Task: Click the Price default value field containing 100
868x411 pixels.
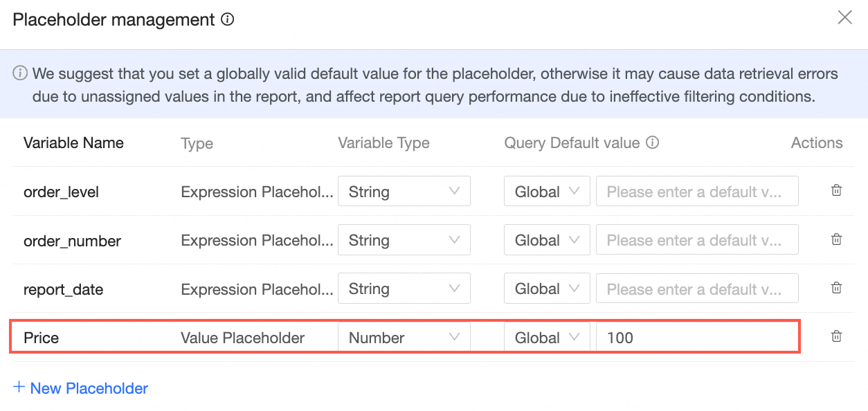Action: [696, 338]
